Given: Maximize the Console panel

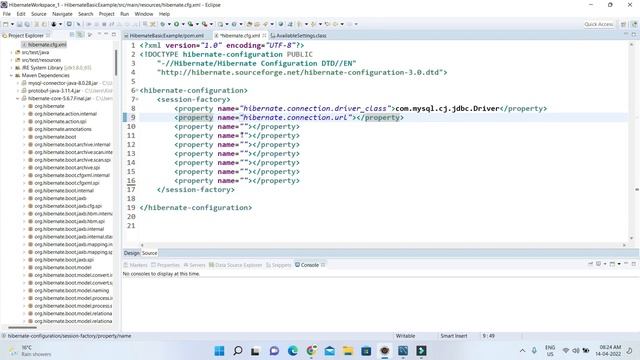Looking at the screenshot, I should (x=633, y=264).
